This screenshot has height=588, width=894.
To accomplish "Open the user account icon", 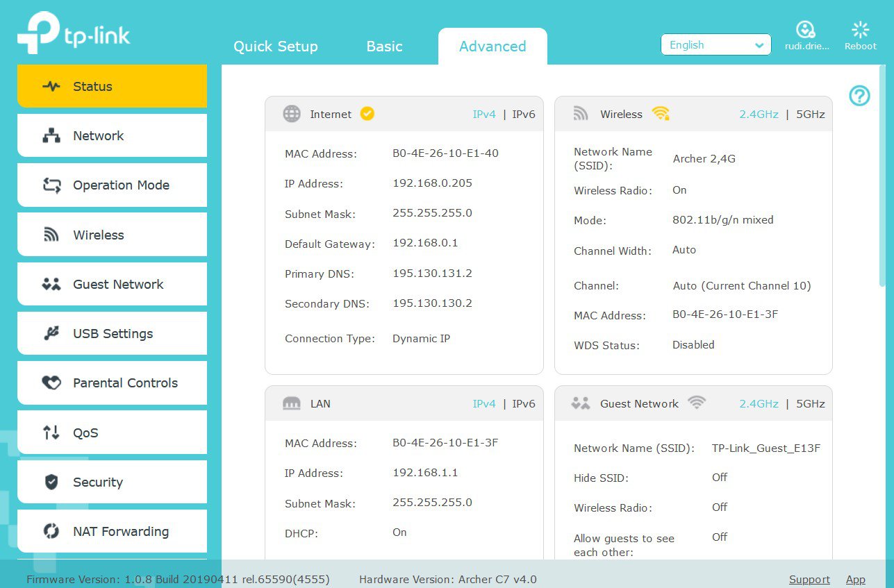I will 805,29.
